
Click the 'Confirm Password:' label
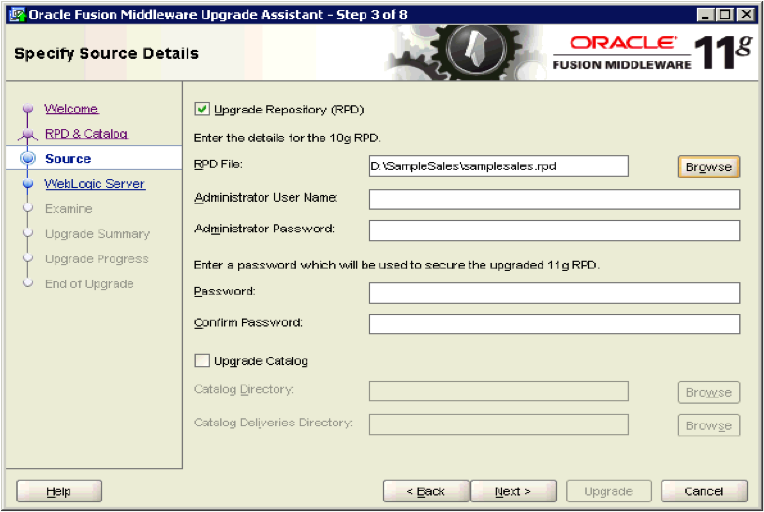248,322
